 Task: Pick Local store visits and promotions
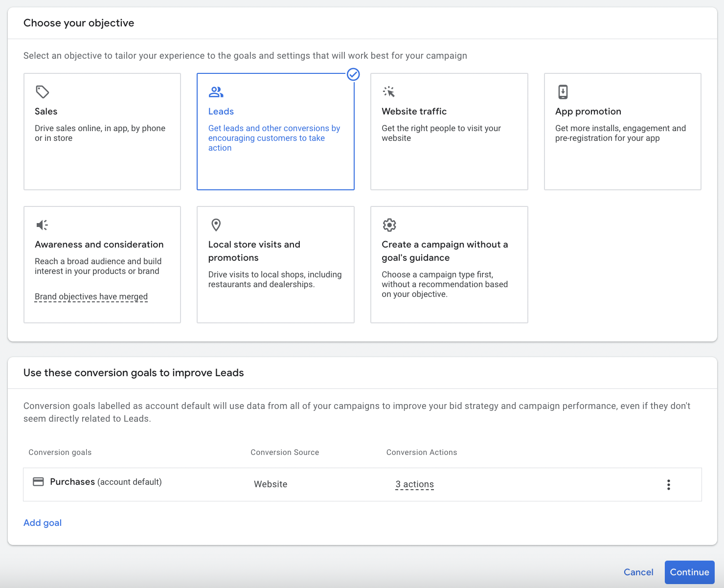[x=275, y=264]
